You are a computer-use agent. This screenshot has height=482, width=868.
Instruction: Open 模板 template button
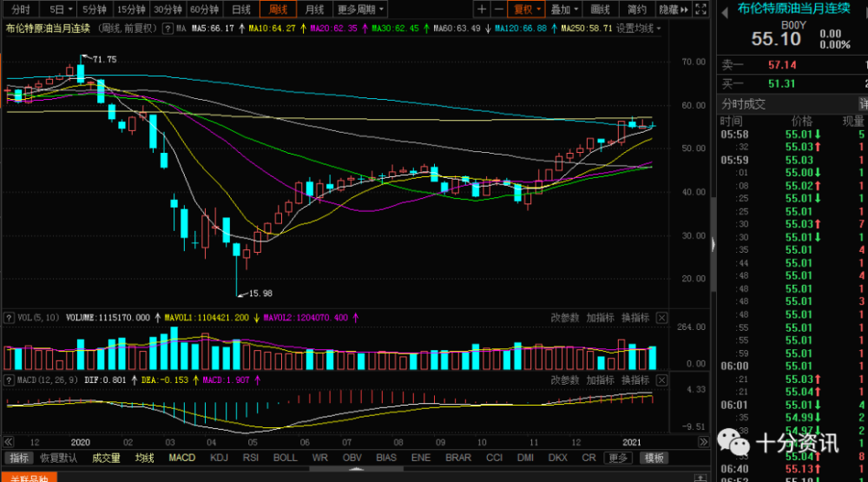click(x=654, y=459)
